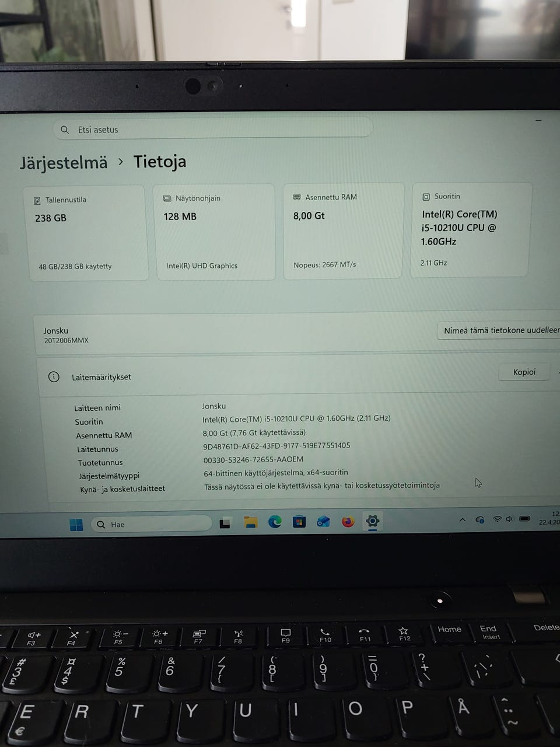Click the Laitetunnus label
The image size is (560, 747).
coord(97,449)
